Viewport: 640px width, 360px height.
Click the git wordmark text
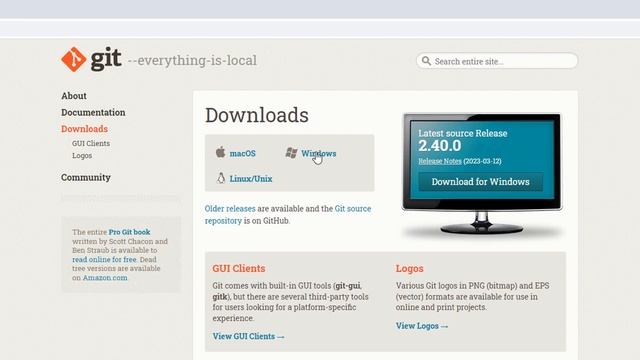pyautogui.click(x=106, y=59)
